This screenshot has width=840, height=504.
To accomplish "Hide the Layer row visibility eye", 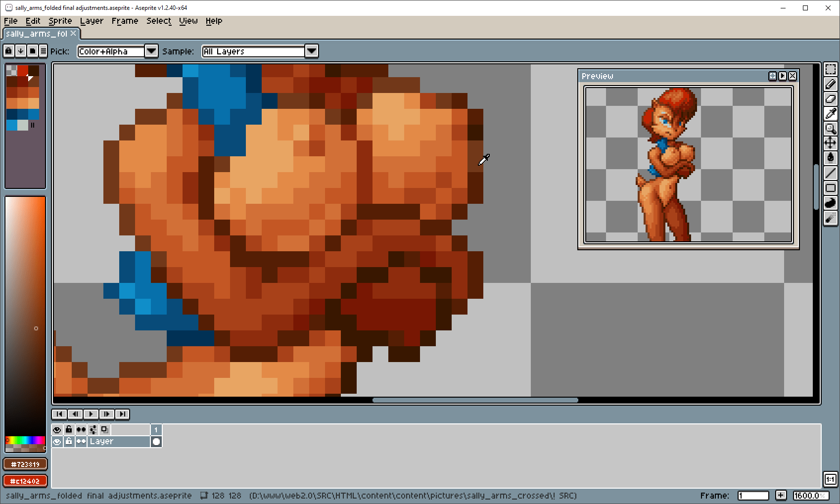I will click(x=57, y=442).
